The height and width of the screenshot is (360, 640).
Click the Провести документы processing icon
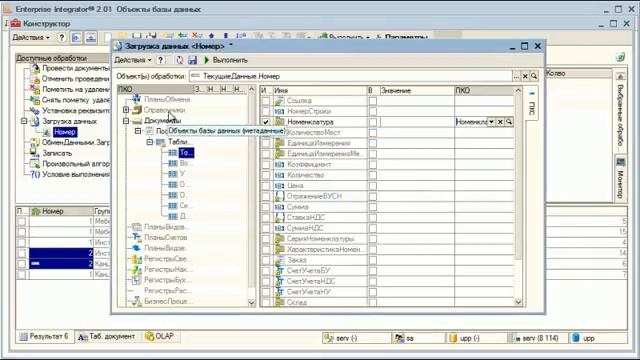click(36, 68)
